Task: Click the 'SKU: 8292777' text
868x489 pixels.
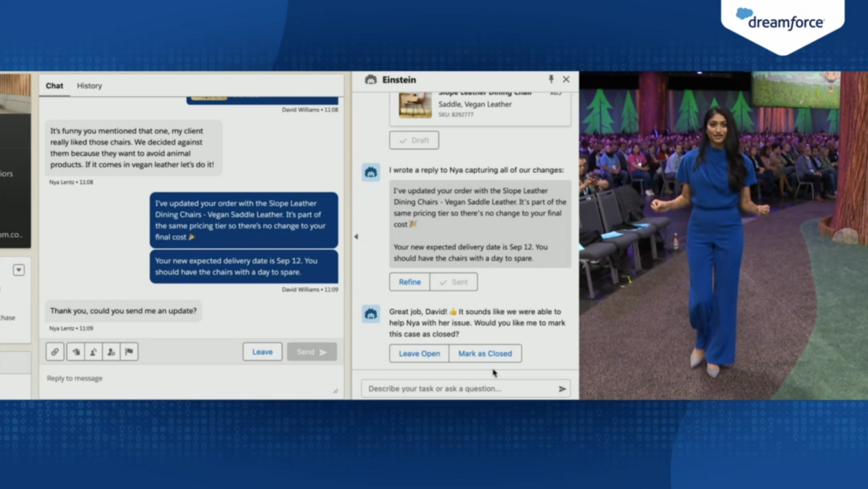Action: [456, 114]
